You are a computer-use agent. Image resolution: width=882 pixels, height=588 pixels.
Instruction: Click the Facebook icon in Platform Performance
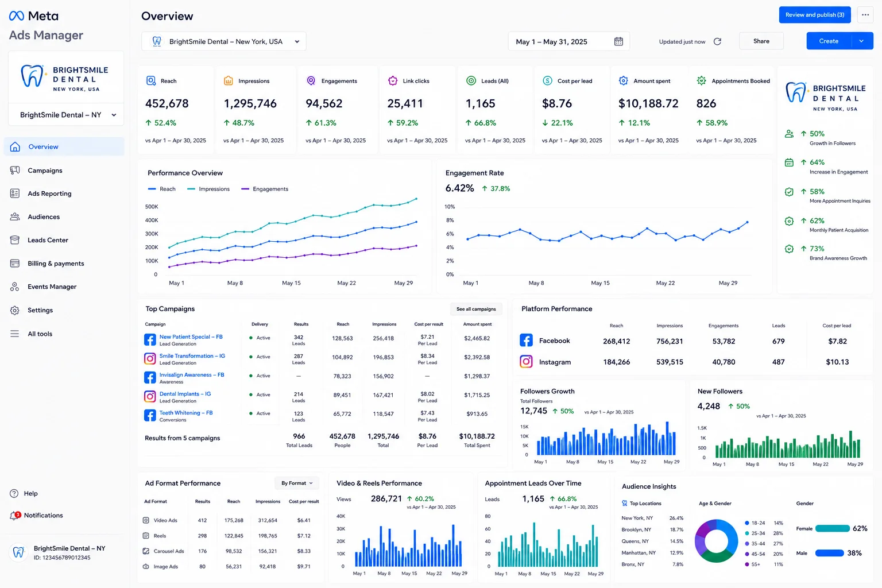[x=526, y=340]
